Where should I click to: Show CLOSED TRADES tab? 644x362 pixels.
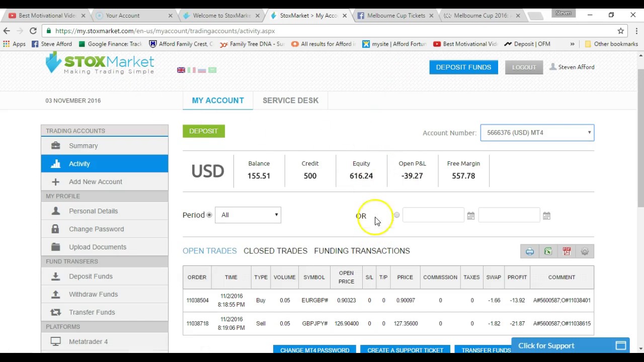(275, 251)
